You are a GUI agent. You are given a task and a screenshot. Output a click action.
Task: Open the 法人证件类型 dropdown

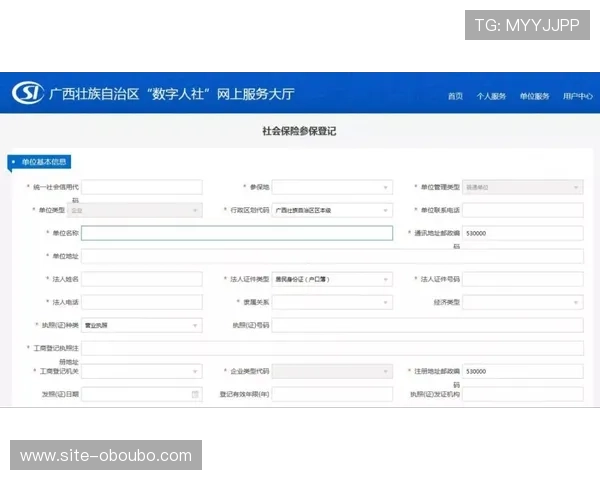(332, 279)
